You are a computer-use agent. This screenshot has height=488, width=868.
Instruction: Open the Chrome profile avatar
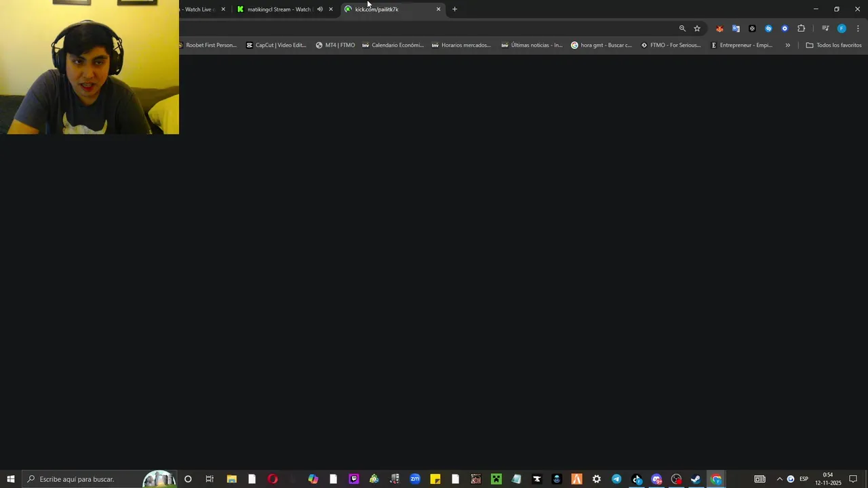point(842,28)
